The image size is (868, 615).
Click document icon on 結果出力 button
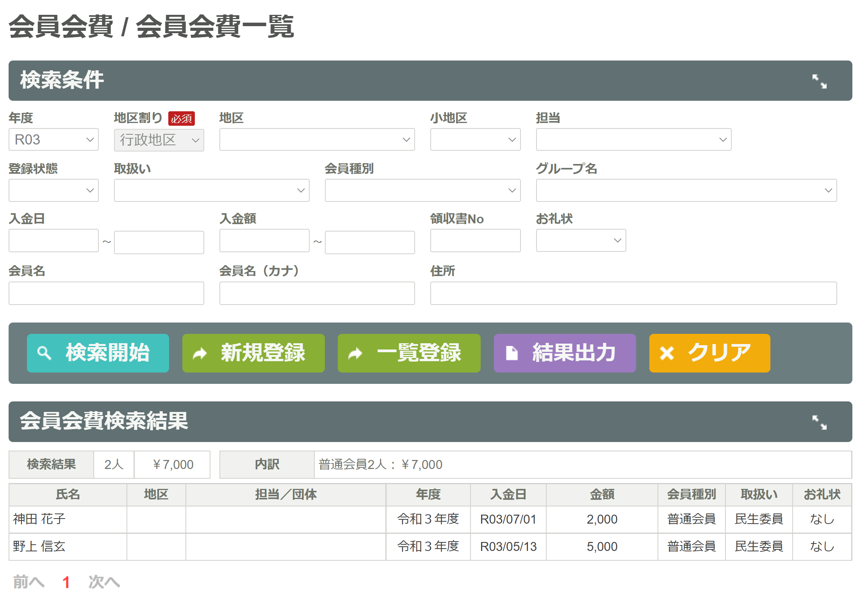pyautogui.click(x=512, y=353)
